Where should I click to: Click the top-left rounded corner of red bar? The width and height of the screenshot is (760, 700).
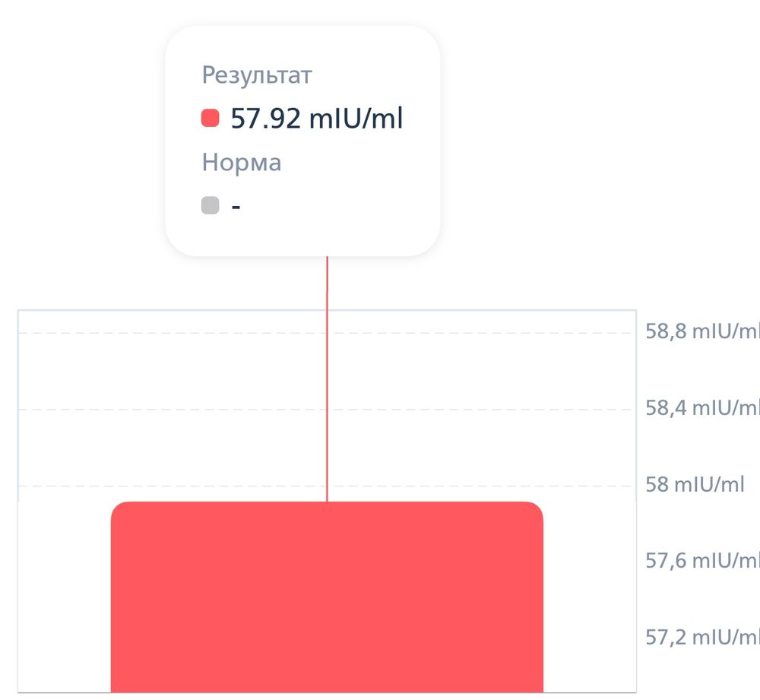click(119, 509)
